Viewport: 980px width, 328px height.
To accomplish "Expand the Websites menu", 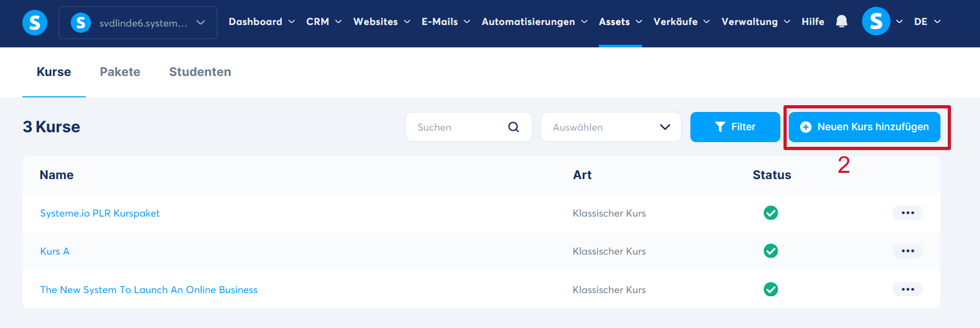I will pyautogui.click(x=382, y=22).
